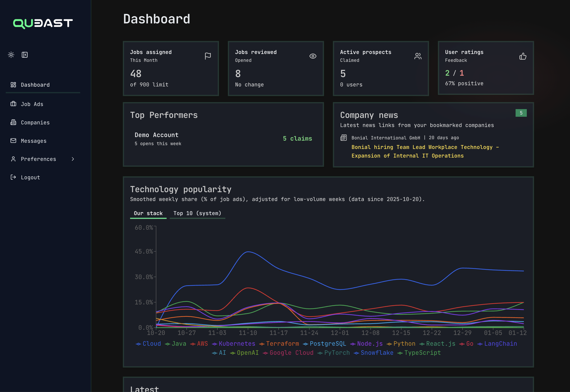Open Job Ads via briefcase icon
This screenshot has height=392, width=570.
click(x=13, y=104)
